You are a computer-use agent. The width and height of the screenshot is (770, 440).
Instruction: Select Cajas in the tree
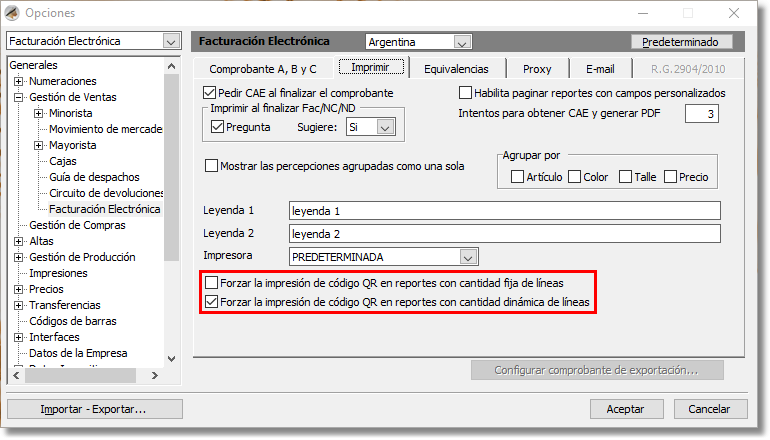[x=63, y=161]
